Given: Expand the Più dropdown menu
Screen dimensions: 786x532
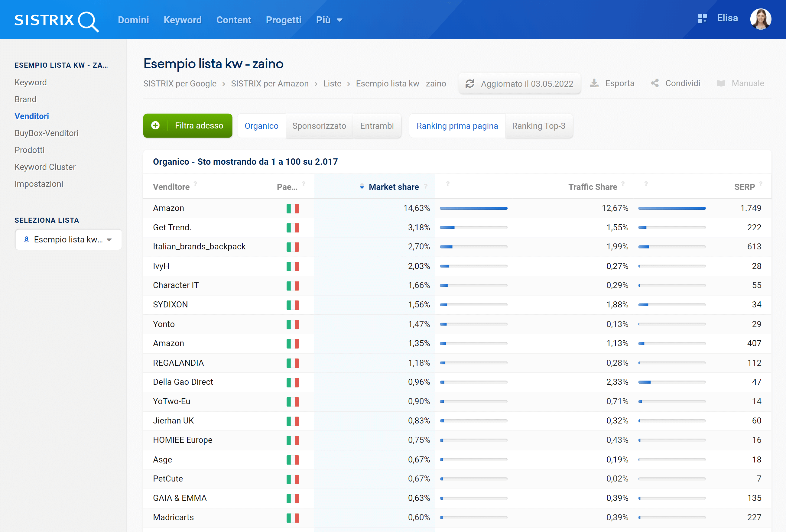Looking at the screenshot, I should click(x=329, y=20).
